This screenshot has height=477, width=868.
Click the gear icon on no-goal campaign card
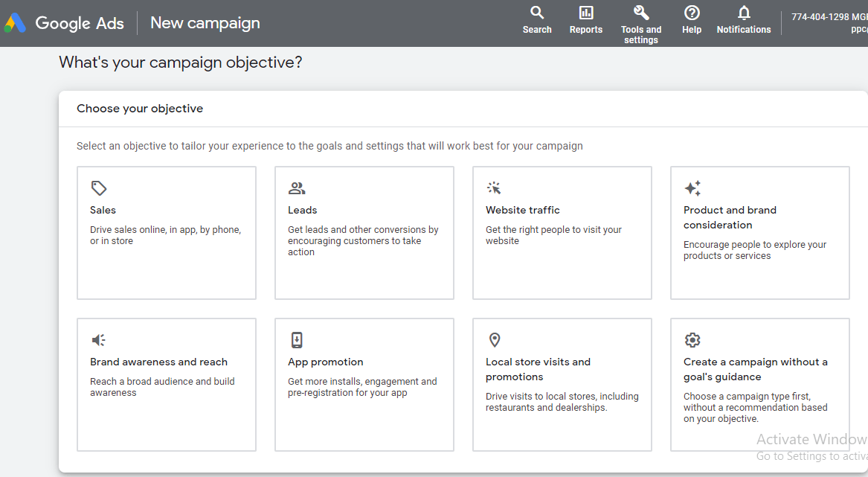tap(692, 339)
